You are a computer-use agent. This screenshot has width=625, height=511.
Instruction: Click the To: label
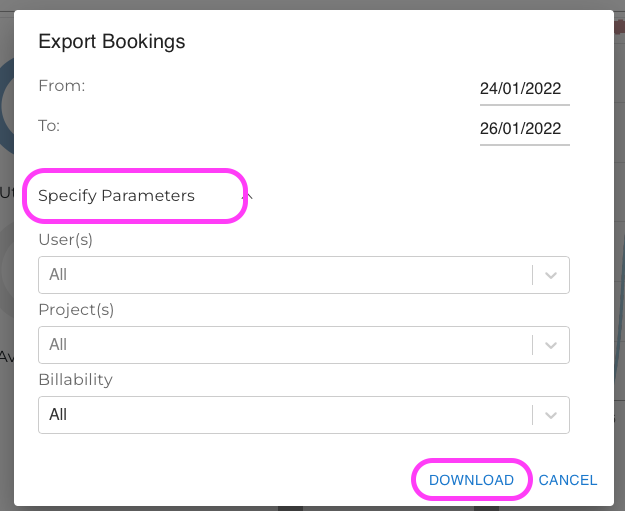coord(49,126)
